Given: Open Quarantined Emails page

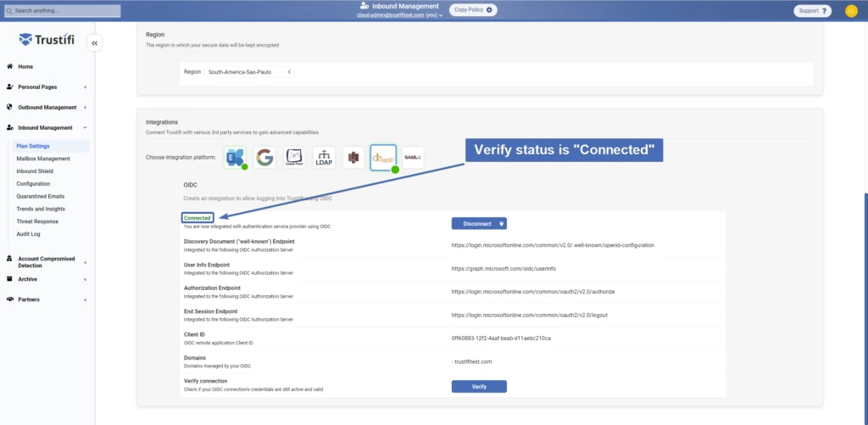Looking at the screenshot, I should pos(40,196).
